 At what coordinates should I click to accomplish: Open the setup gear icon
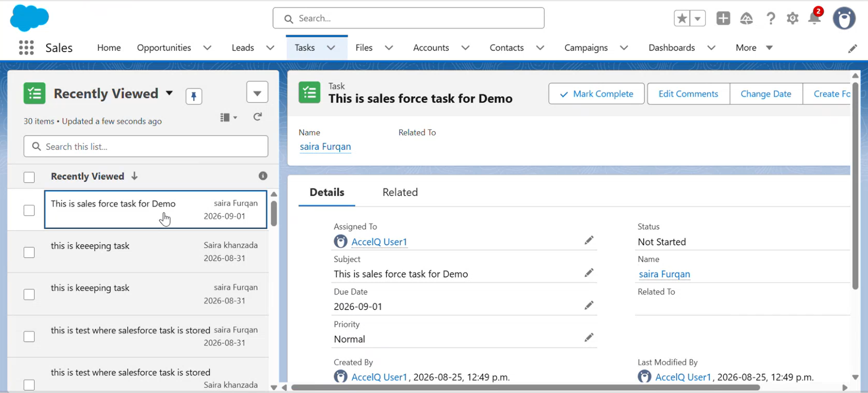click(x=792, y=18)
